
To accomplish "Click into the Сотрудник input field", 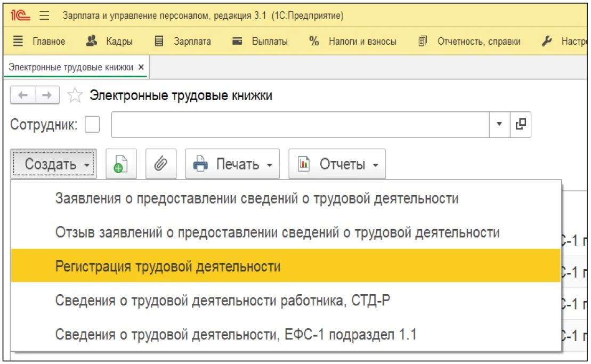I will pos(298,125).
